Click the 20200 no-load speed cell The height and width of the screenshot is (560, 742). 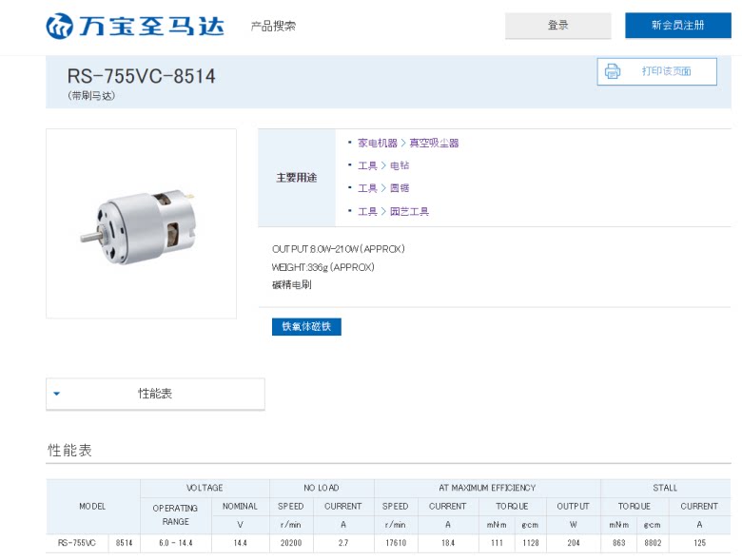[x=291, y=543]
